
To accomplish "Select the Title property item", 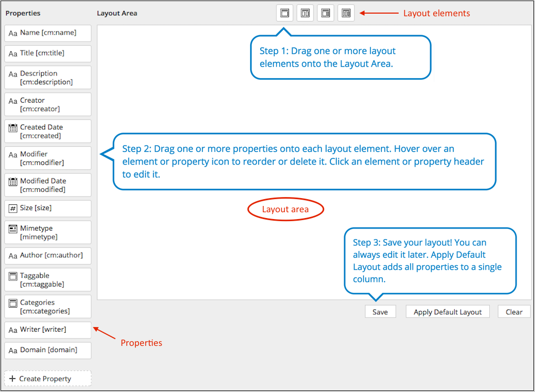I will click(47, 53).
